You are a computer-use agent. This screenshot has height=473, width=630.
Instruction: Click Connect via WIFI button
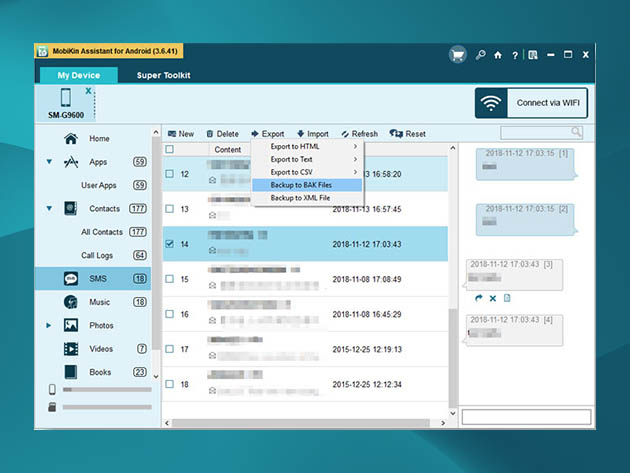531,103
